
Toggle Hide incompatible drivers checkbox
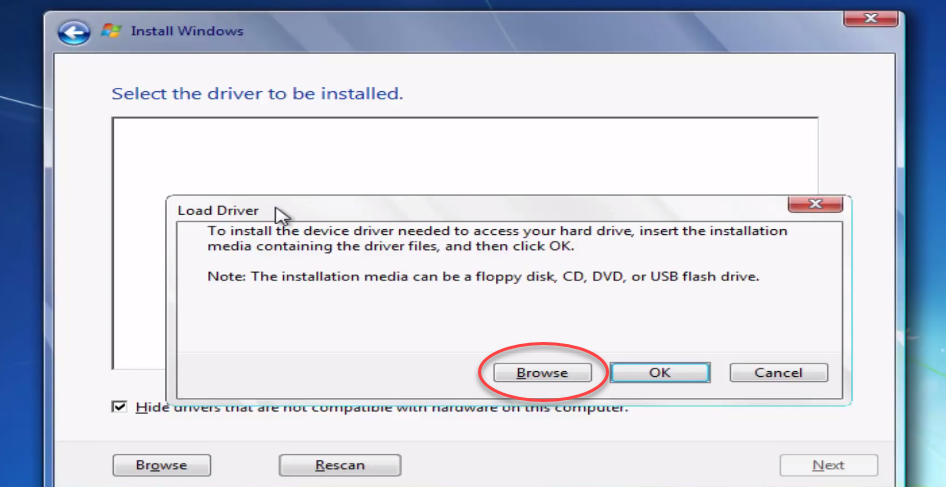[x=119, y=407]
